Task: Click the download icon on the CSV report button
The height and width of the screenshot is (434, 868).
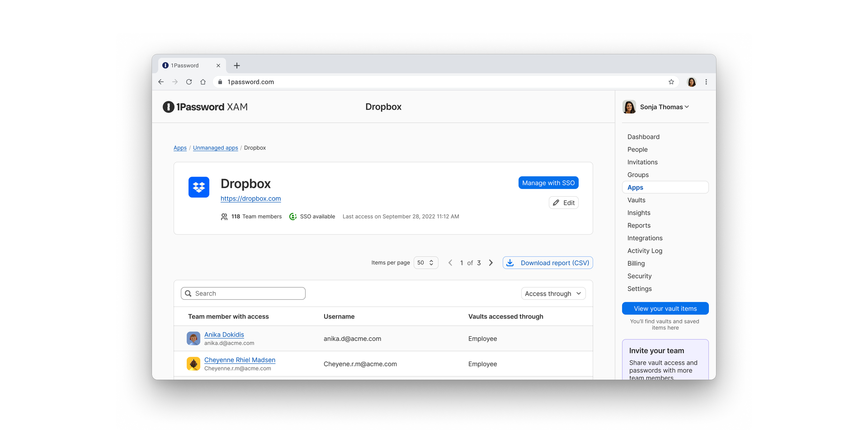Action: [x=510, y=263]
